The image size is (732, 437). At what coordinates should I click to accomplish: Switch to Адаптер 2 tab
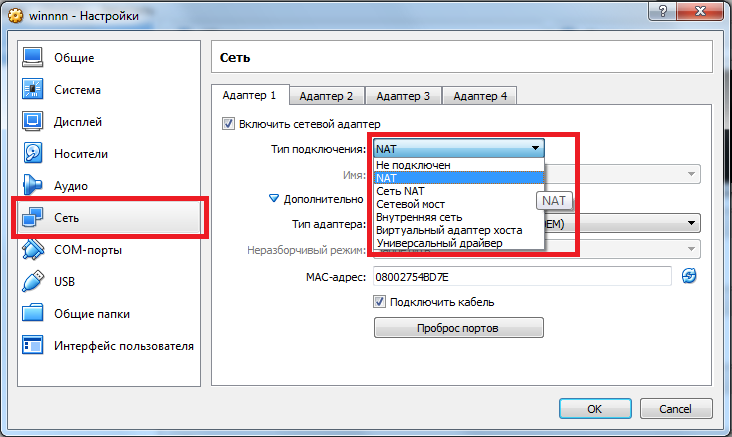click(x=326, y=96)
